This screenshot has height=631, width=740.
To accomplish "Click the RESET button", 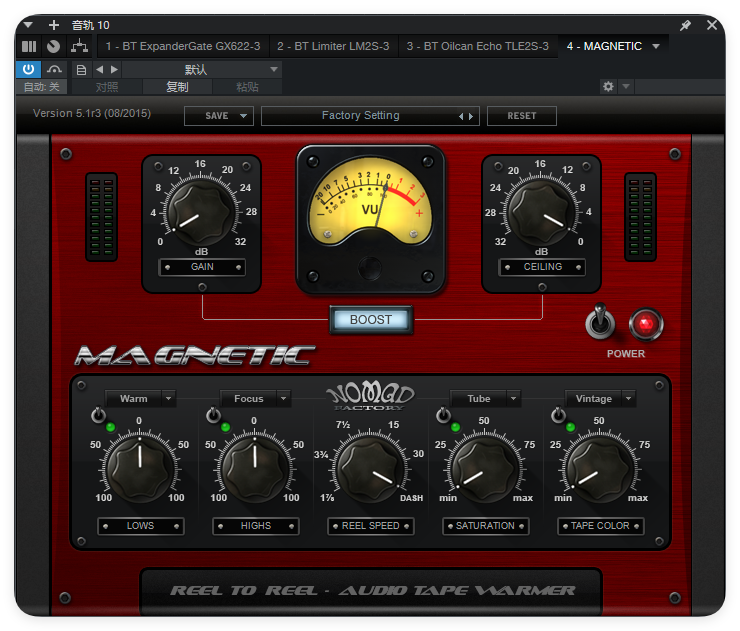I will click(521, 116).
